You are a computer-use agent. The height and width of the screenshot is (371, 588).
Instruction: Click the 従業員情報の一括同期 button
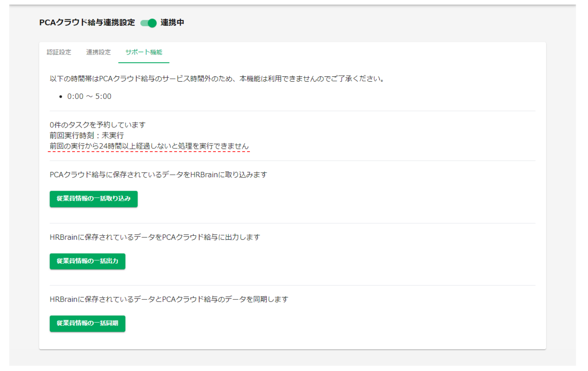pyautogui.click(x=87, y=323)
